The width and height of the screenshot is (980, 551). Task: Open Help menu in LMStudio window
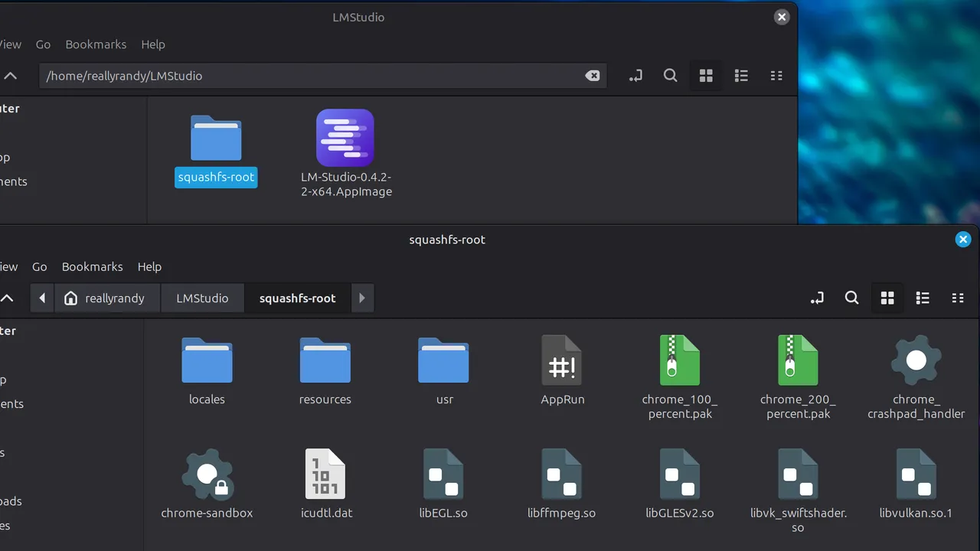pyautogui.click(x=153, y=44)
